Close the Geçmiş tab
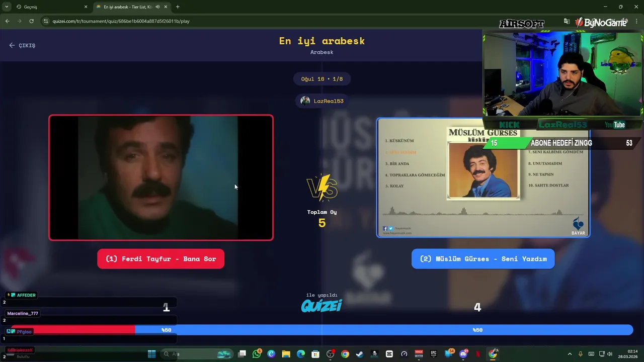 (86, 7)
